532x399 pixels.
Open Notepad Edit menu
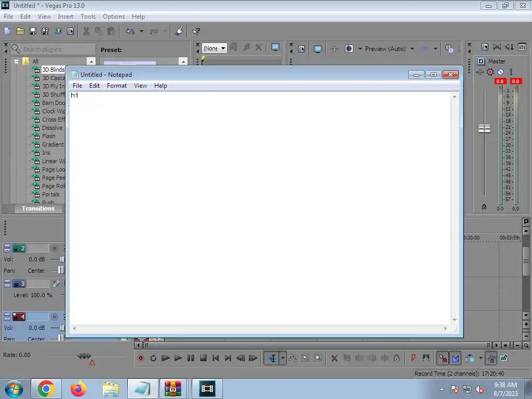click(95, 86)
